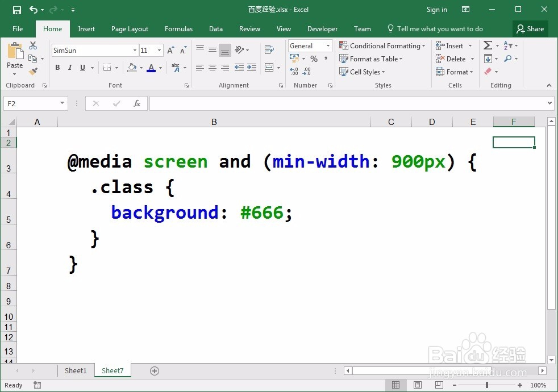Switch to the Insert ribbon tab
This screenshot has width=558, height=392.
tap(86, 29)
